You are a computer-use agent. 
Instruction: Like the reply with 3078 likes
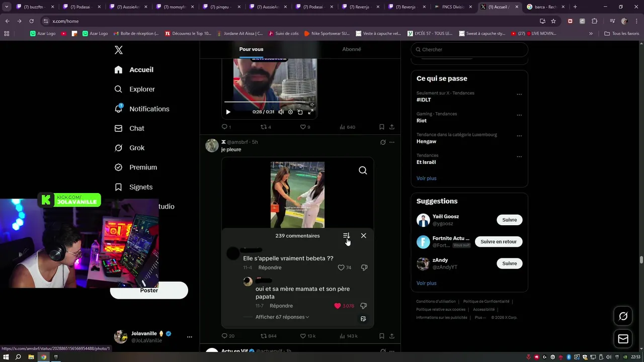click(x=338, y=306)
